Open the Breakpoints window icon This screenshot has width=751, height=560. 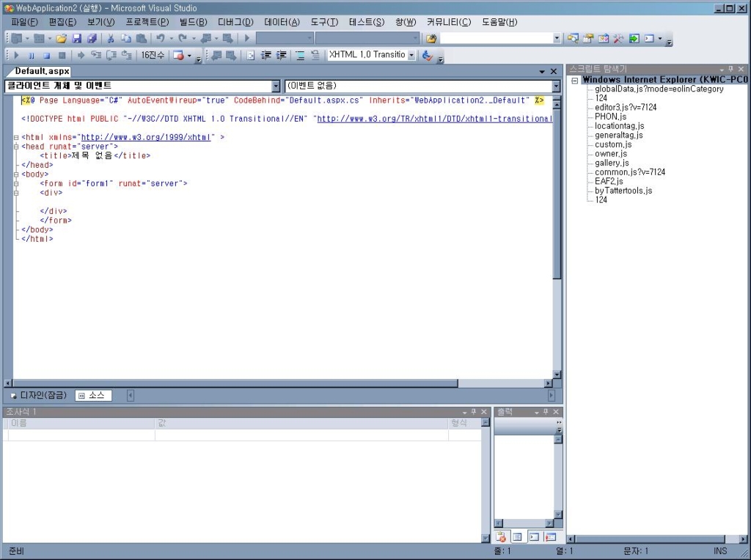(179, 55)
